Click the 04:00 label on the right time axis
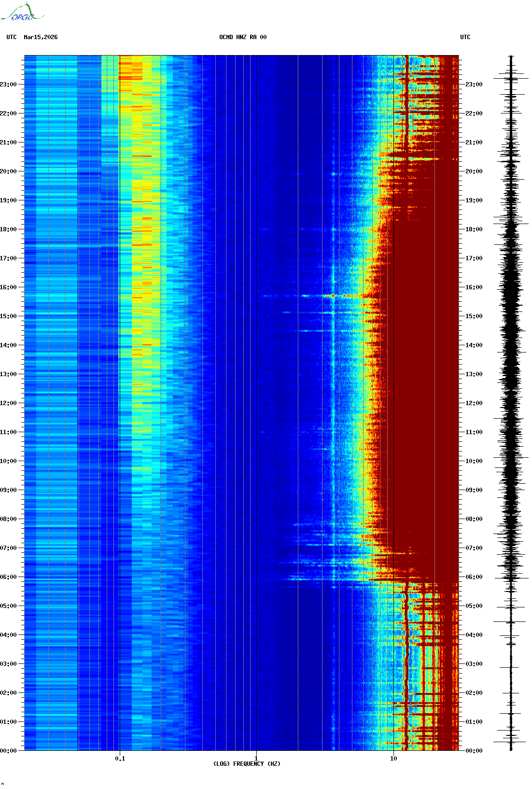 point(474,635)
